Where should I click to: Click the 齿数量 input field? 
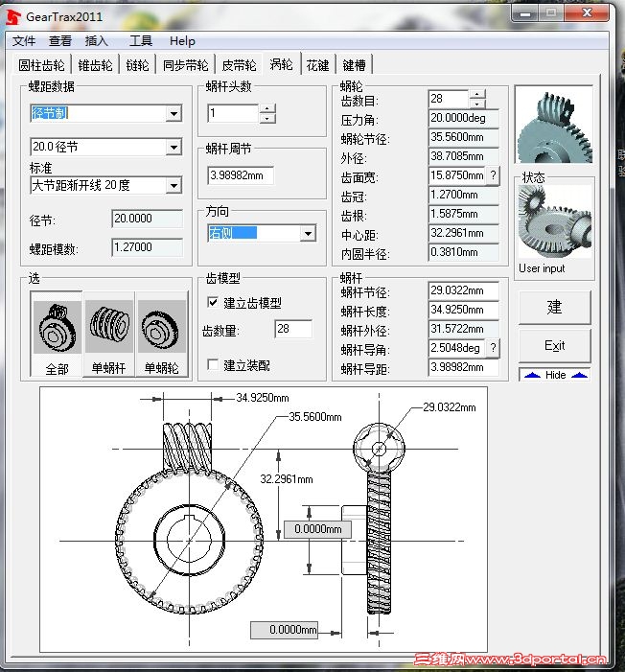(x=293, y=329)
